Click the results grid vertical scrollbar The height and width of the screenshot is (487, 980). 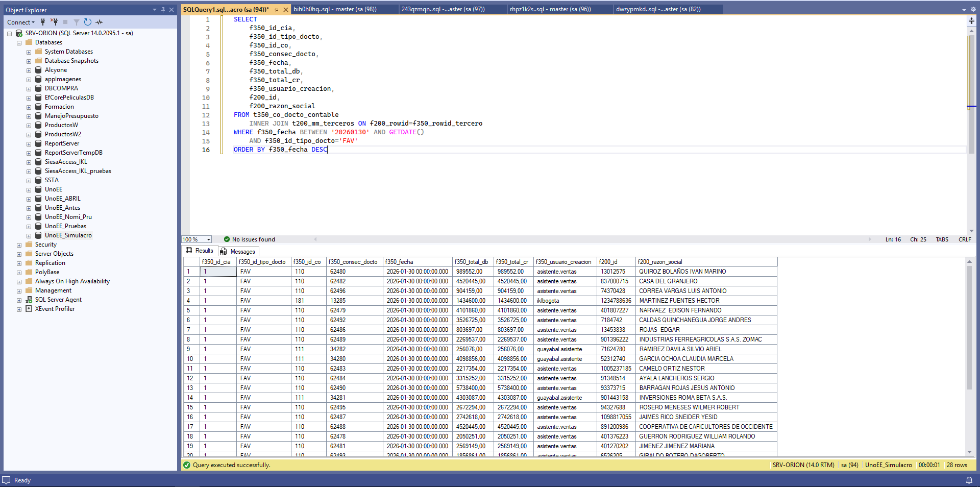click(969, 327)
